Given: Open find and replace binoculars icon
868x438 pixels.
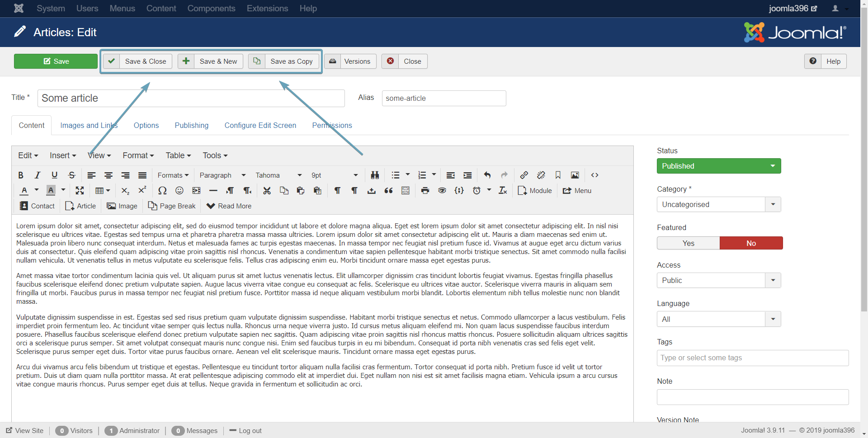Looking at the screenshot, I should [375, 175].
